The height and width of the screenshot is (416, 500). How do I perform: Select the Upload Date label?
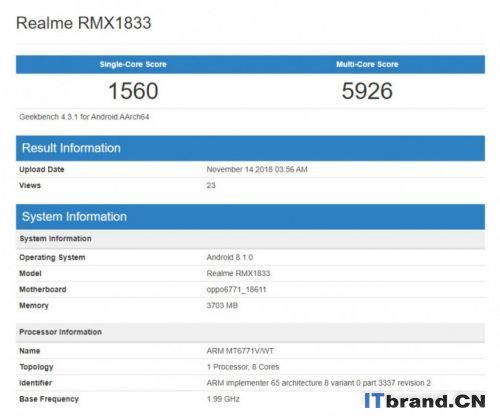pyautogui.click(x=42, y=169)
